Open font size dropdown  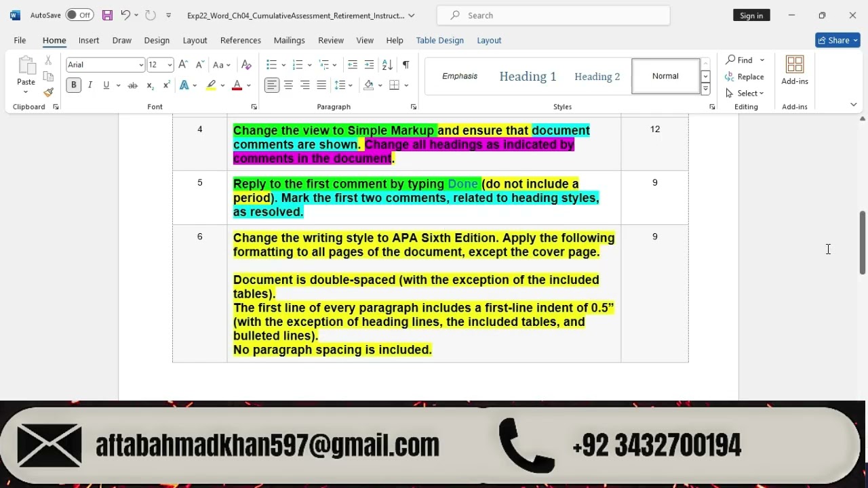click(x=170, y=65)
